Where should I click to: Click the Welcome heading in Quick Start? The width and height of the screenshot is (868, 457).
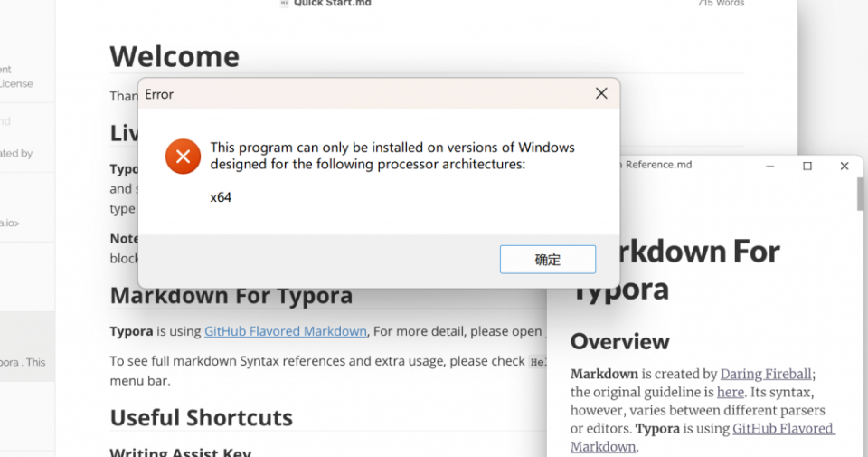175,56
